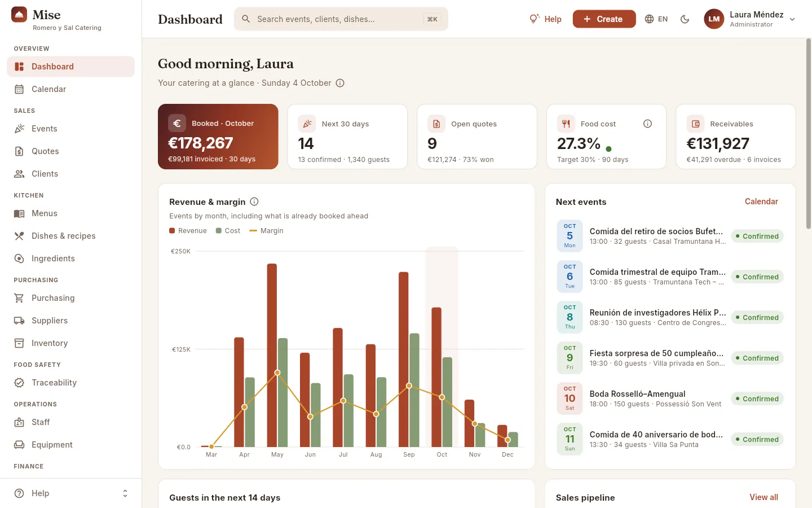Click the Open quotes document icon
The image size is (812, 508).
(x=436, y=124)
